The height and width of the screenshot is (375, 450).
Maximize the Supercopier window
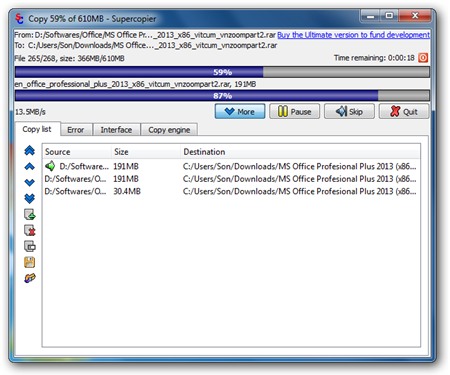pos(389,15)
